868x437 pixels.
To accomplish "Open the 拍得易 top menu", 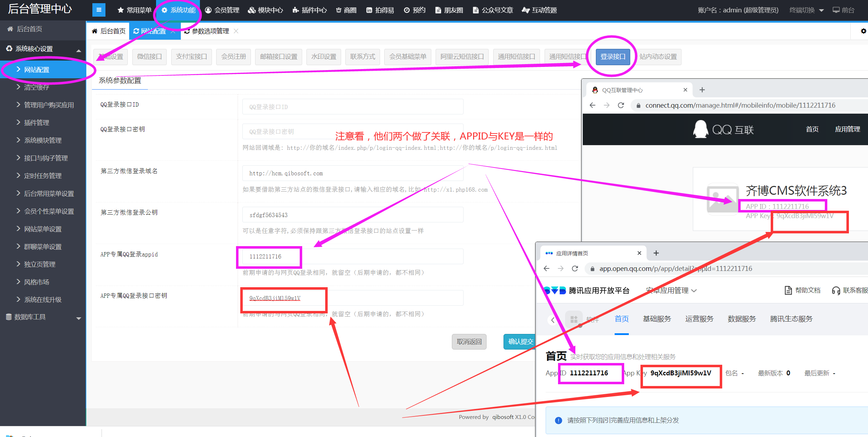I will pos(380,10).
